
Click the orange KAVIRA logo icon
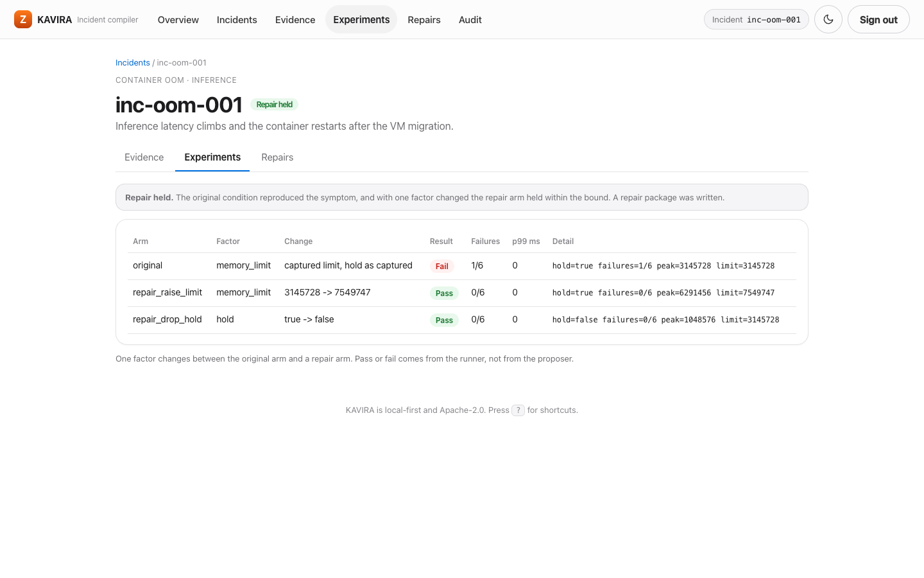point(23,19)
